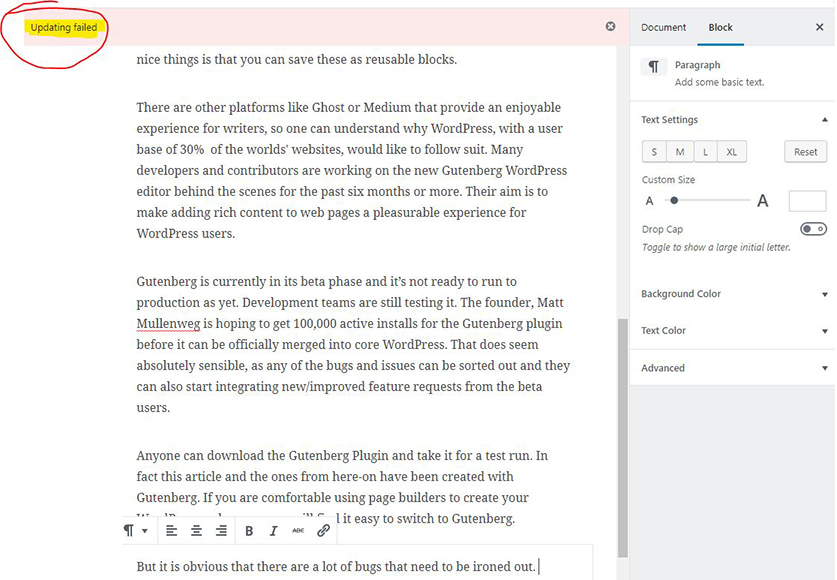Apply strikethrough formatting
The image size is (837, 580).
coord(298,531)
